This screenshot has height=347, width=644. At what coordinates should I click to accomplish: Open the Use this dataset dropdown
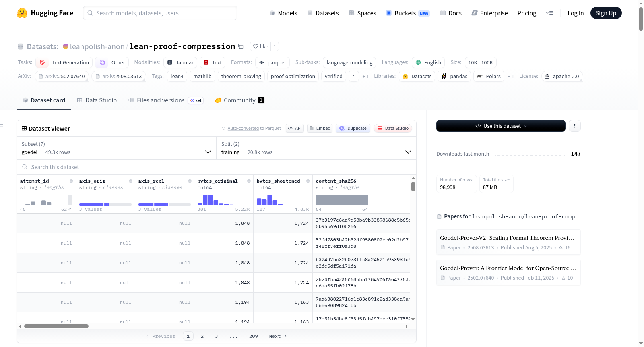pos(501,126)
